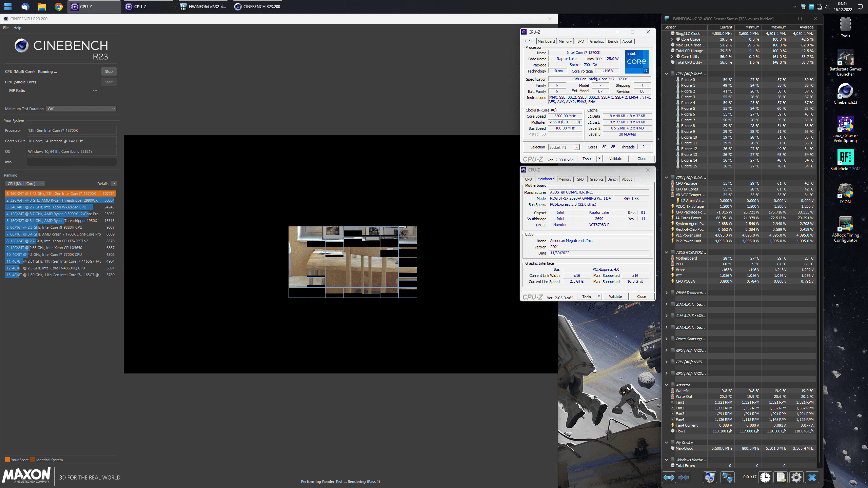Viewport: 868px width, 488px height.
Task: Click volume icon in system tray
Action: click(x=827, y=6)
